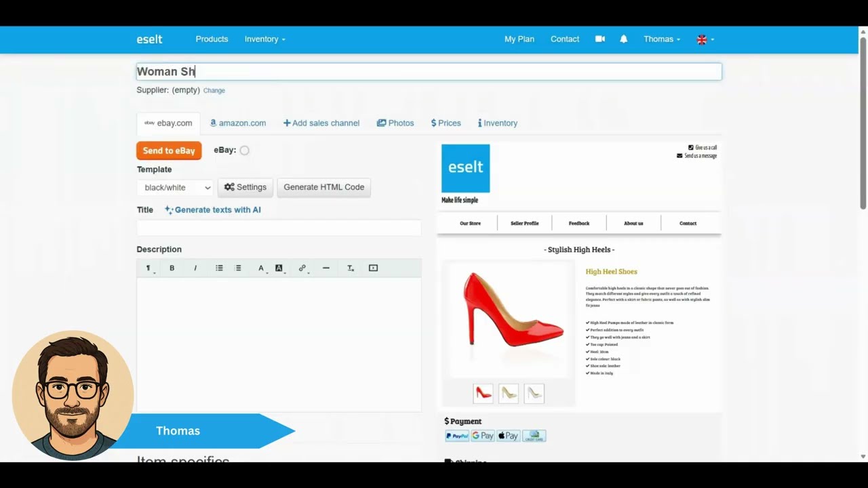Open the notifications bell
This screenshot has height=488, width=868.
coord(624,39)
